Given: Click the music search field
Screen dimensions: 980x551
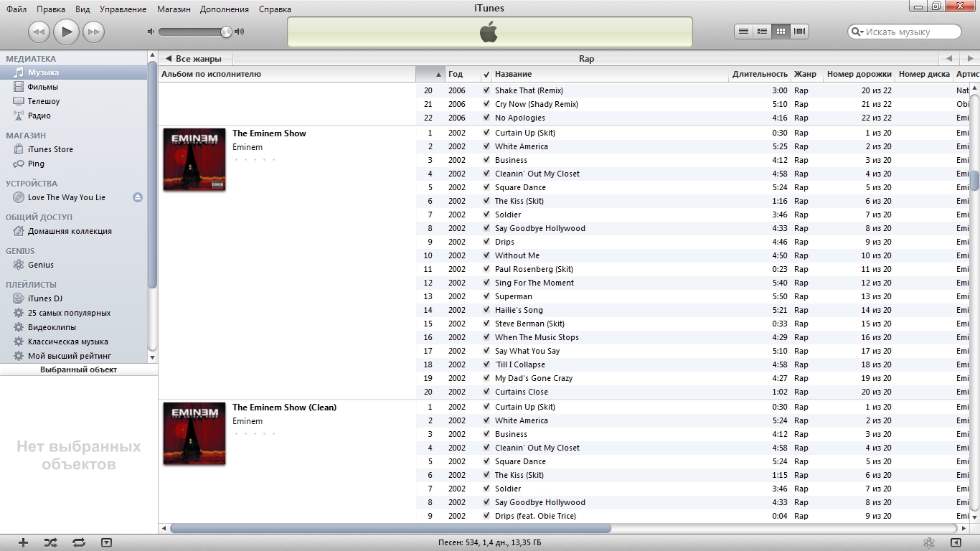Looking at the screenshot, I should (905, 32).
